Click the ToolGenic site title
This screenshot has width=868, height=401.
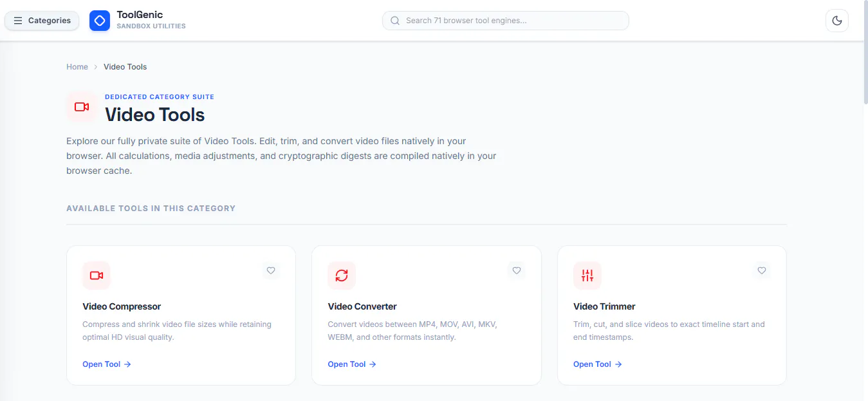pyautogui.click(x=140, y=15)
